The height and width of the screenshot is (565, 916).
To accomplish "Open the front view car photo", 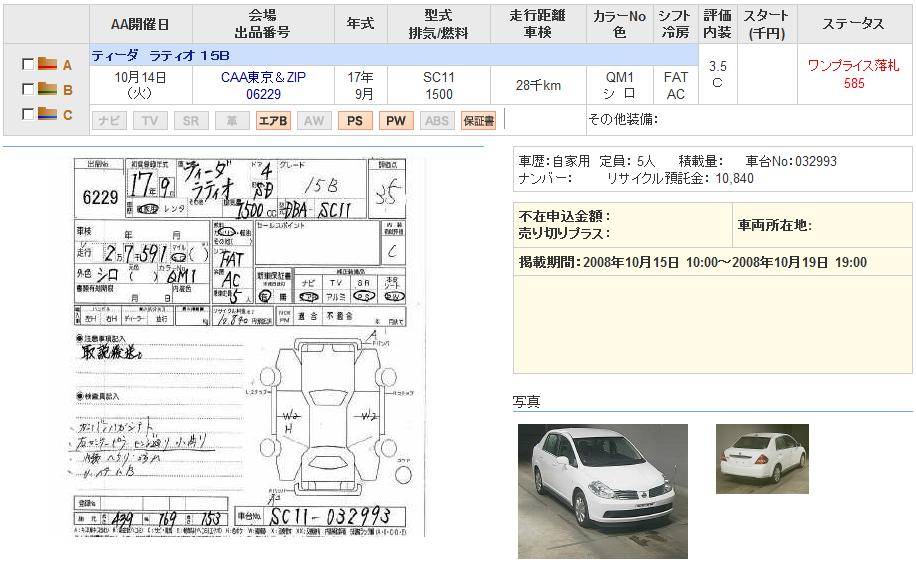I will click(x=603, y=491).
